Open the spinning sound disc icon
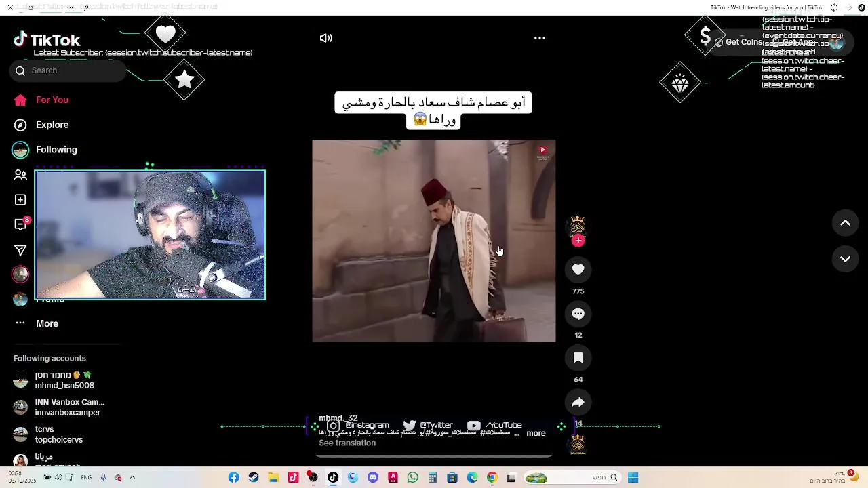Viewport: 868px width, 488px height. [x=578, y=445]
